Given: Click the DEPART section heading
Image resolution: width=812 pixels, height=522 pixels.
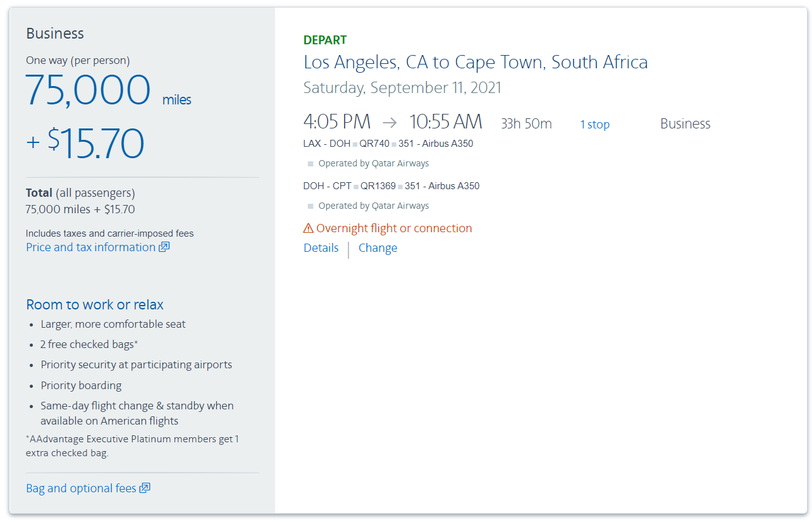Looking at the screenshot, I should tap(324, 40).
